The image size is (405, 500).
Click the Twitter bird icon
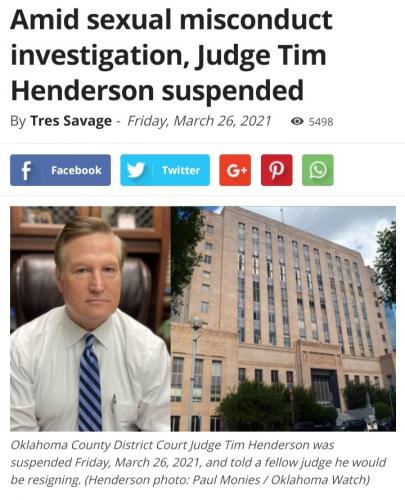tap(136, 170)
